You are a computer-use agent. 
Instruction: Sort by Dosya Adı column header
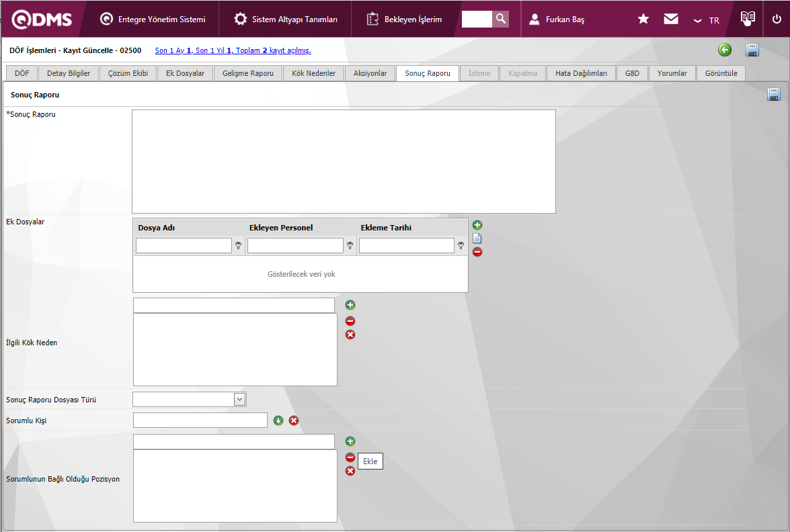coord(156,228)
